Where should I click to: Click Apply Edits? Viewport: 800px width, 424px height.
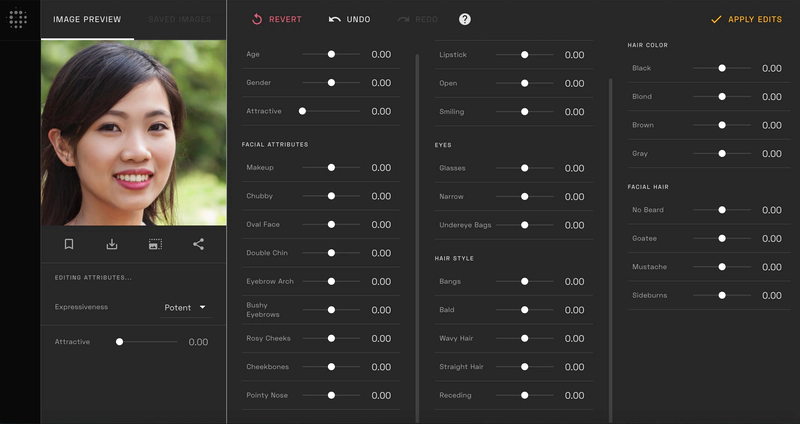click(x=746, y=19)
